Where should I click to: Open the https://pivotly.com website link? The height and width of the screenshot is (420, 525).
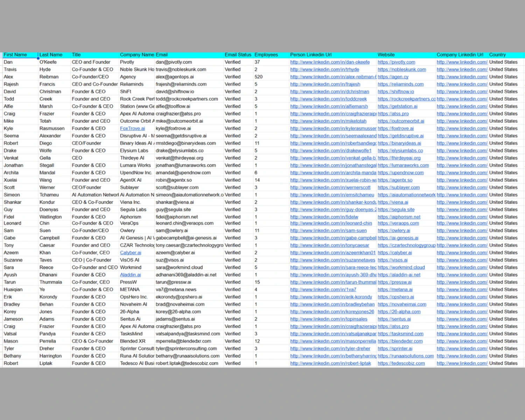(397, 62)
